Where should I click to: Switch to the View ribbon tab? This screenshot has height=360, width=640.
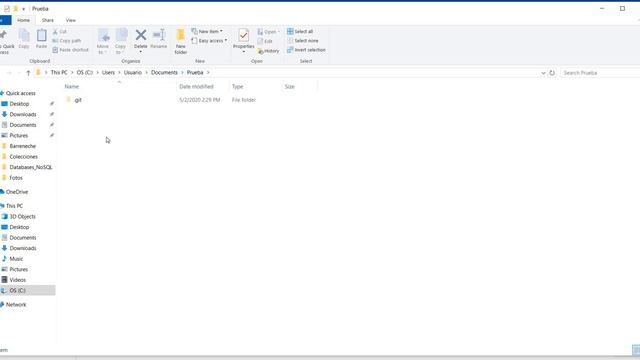(71, 20)
